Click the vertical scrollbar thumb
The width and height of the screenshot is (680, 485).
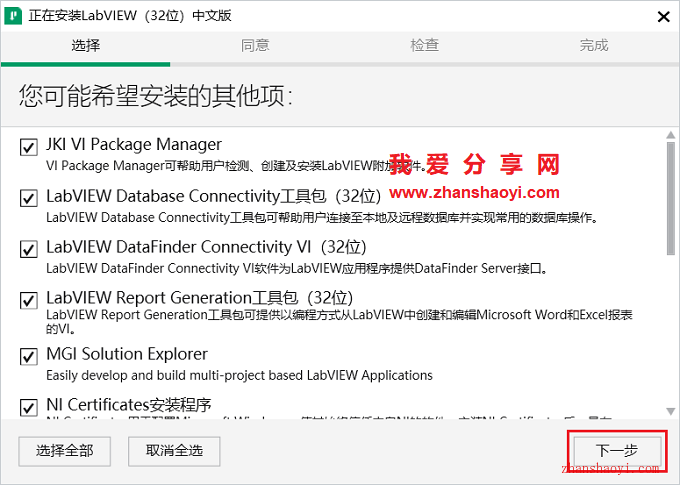(x=670, y=198)
